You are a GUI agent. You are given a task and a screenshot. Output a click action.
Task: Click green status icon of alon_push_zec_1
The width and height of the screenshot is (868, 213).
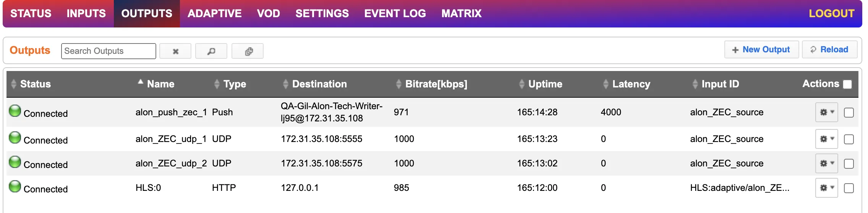coord(15,111)
